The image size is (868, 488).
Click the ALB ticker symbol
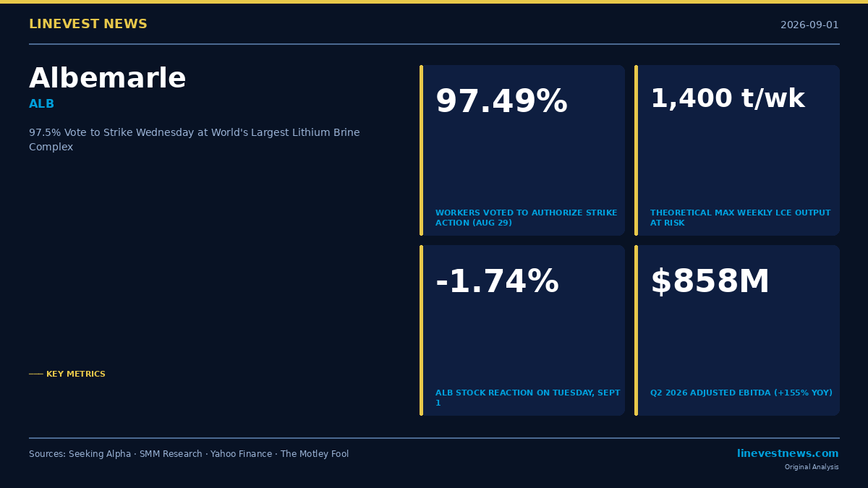42,104
